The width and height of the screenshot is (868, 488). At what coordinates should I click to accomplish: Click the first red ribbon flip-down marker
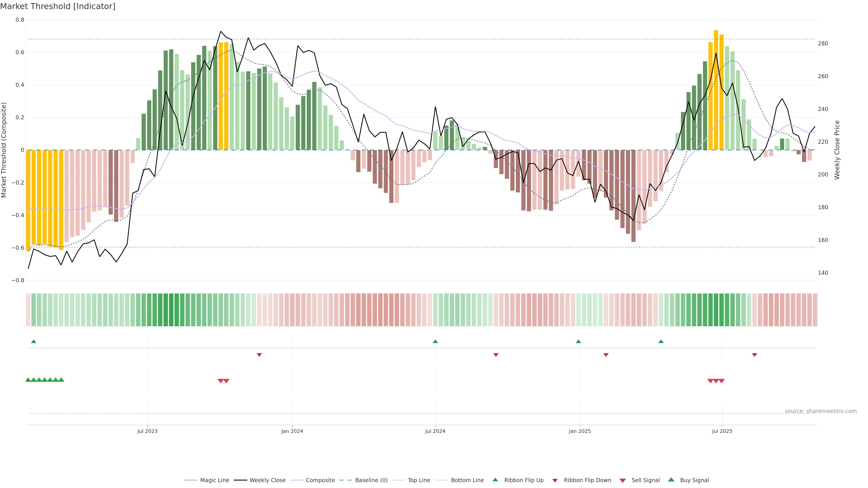pyautogui.click(x=259, y=355)
